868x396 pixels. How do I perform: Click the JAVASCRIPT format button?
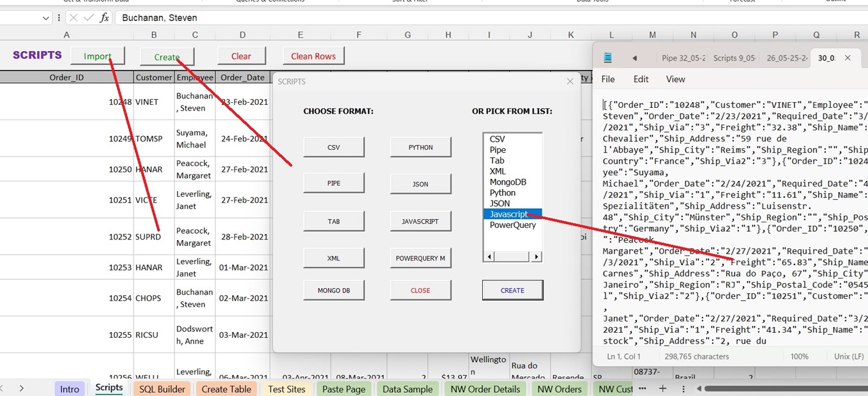point(420,222)
